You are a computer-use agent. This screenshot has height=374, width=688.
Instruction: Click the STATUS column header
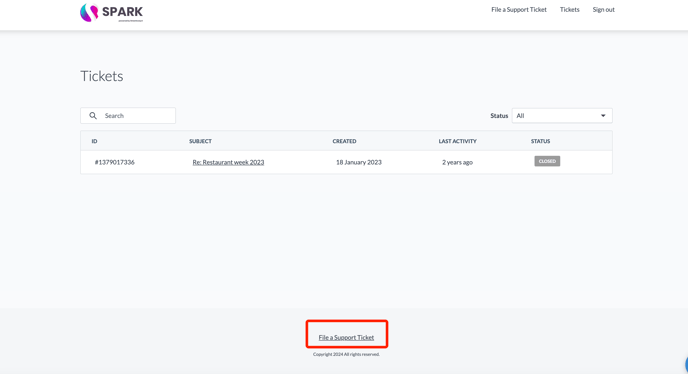tap(540, 141)
